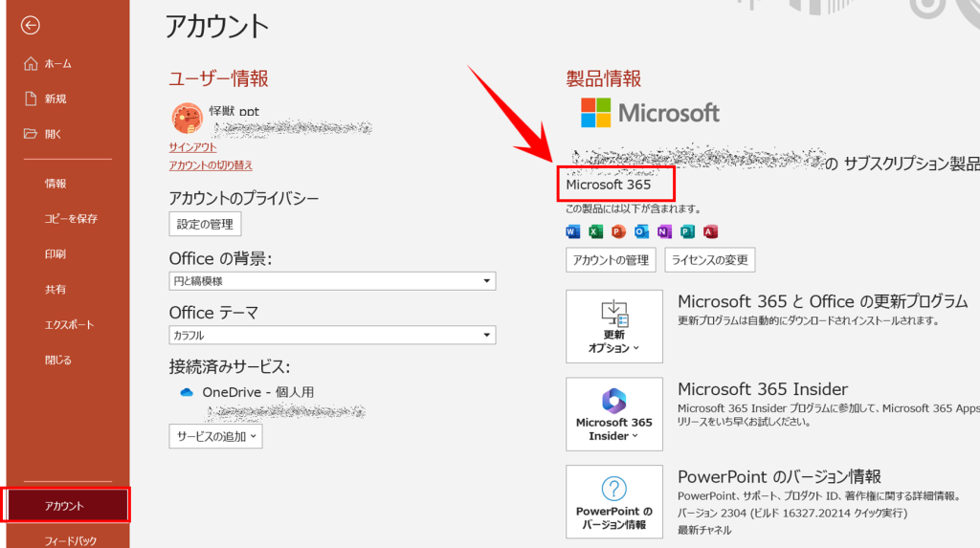The width and height of the screenshot is (980, 548).
Task: Click the back arrow to exit Backstage
Action: 30,26
